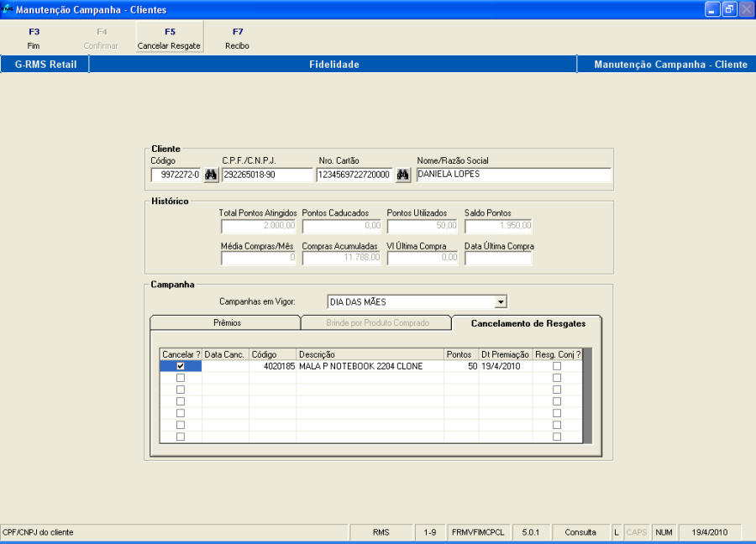The image size is (756, 544).
Task: Select the Cancelamento de Resgates tab
Action: pyautogui.click(x=528, y=323)
